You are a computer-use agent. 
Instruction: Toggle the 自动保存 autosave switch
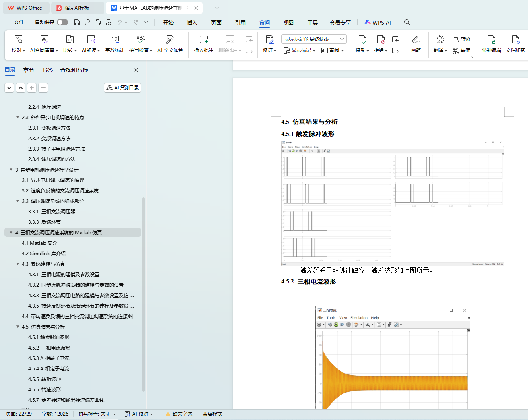click(x=62, y=22)
